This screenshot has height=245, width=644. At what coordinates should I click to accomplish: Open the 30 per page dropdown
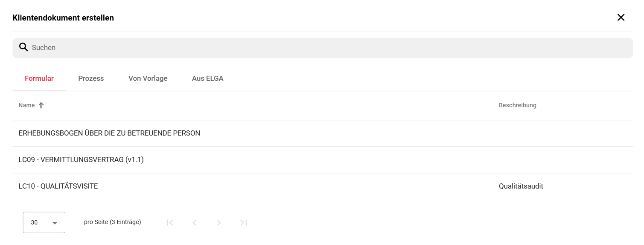coord(44,222)
